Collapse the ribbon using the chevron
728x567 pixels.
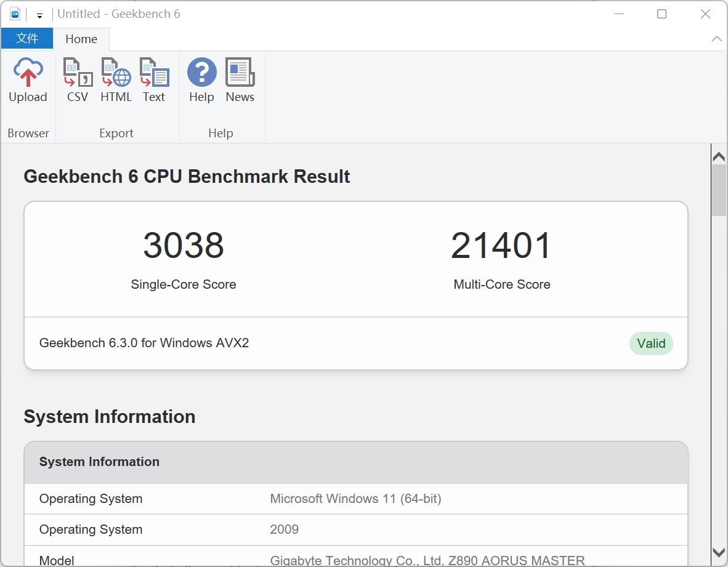(716, 39)
